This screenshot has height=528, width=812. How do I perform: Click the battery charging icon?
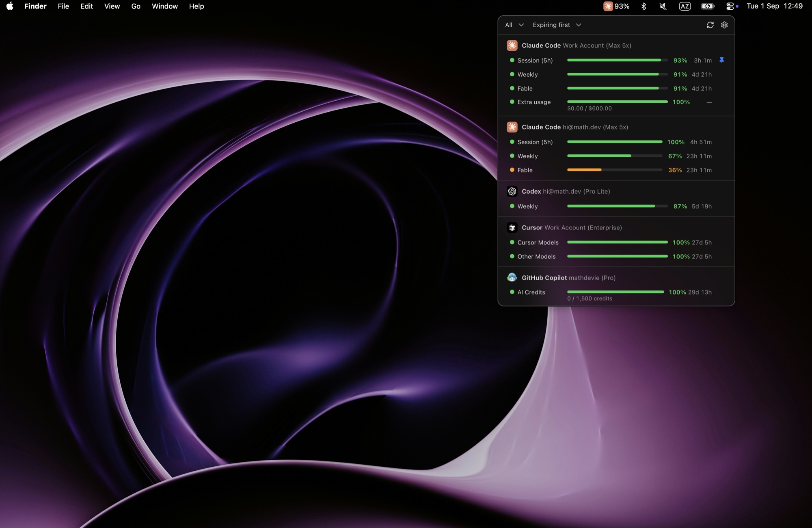point(708,6)
